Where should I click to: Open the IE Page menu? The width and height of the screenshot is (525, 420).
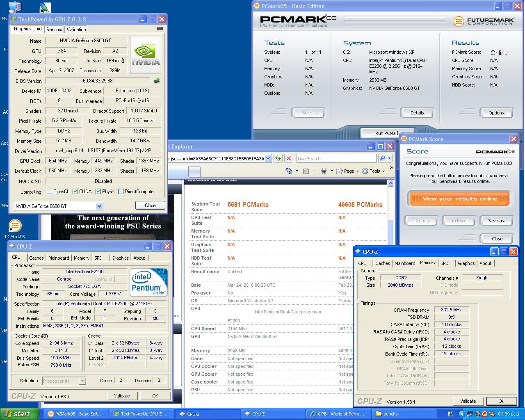click(348, 171)
